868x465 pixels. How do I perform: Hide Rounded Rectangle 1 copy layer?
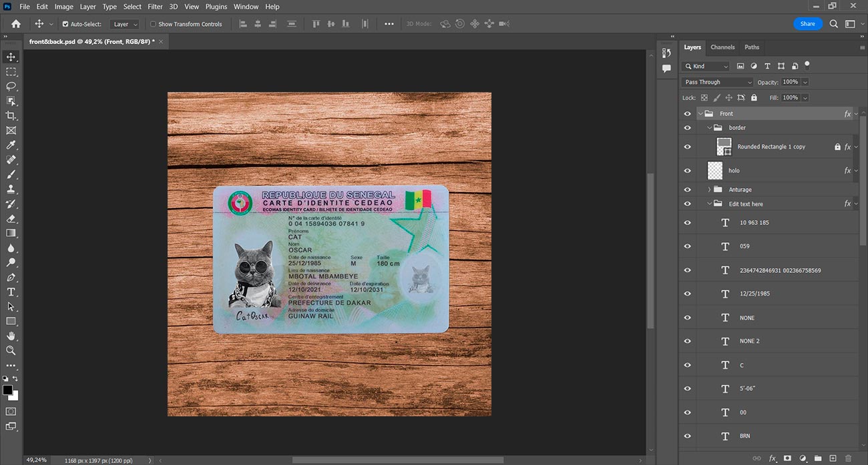coord(688,147)
